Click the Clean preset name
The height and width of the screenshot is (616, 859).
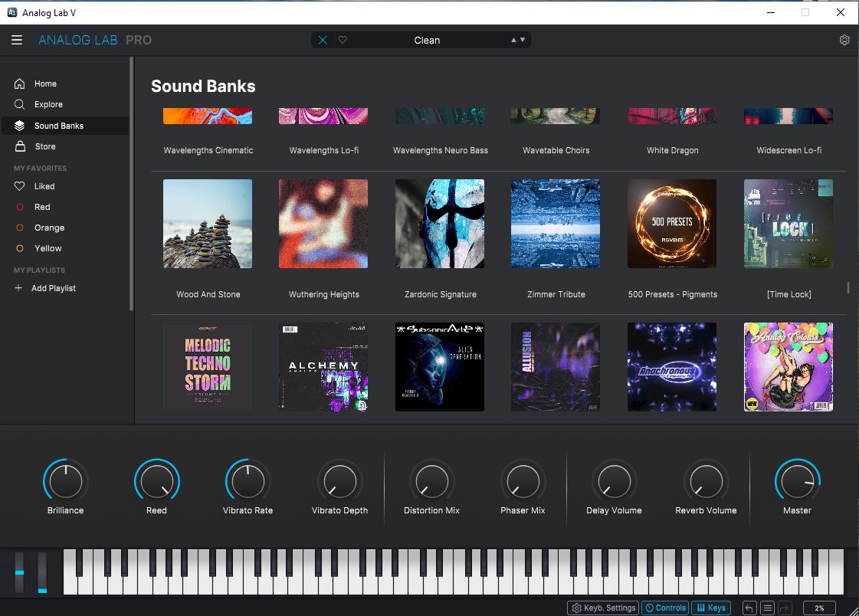coord(427,40)
